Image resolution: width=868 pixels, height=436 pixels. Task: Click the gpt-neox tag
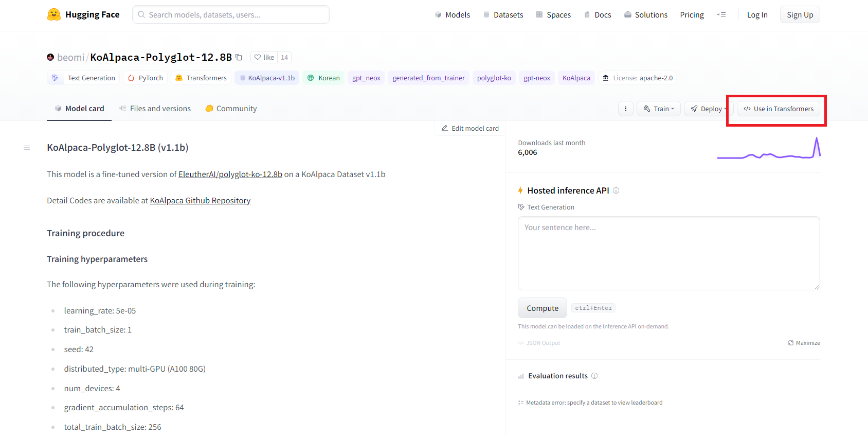[537, 78]
